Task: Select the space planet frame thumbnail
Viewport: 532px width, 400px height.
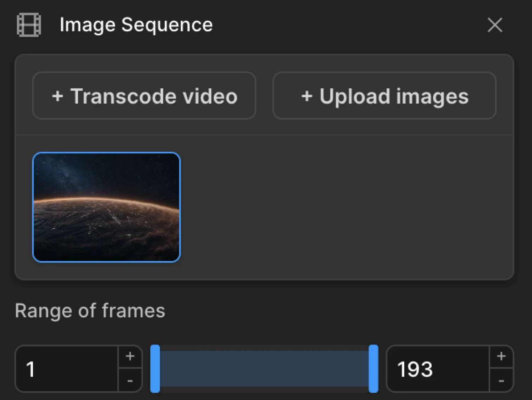Action: point(106,207)
